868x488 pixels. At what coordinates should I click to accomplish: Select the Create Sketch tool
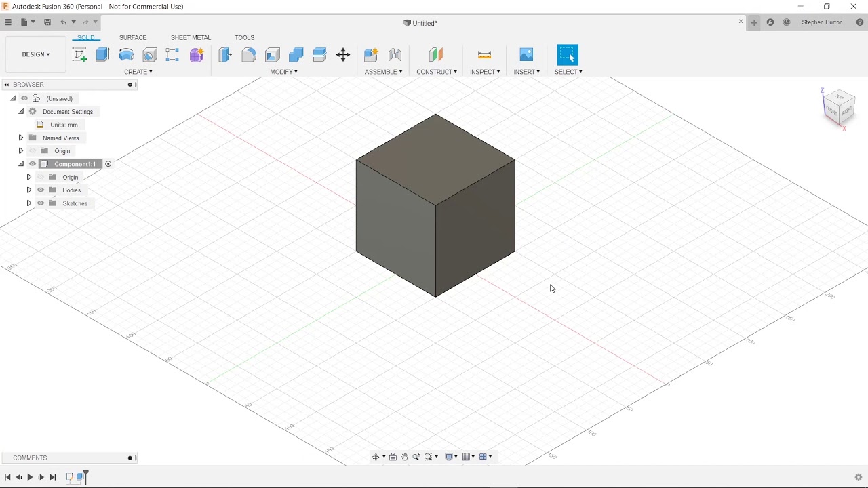(x=79, y=55)
